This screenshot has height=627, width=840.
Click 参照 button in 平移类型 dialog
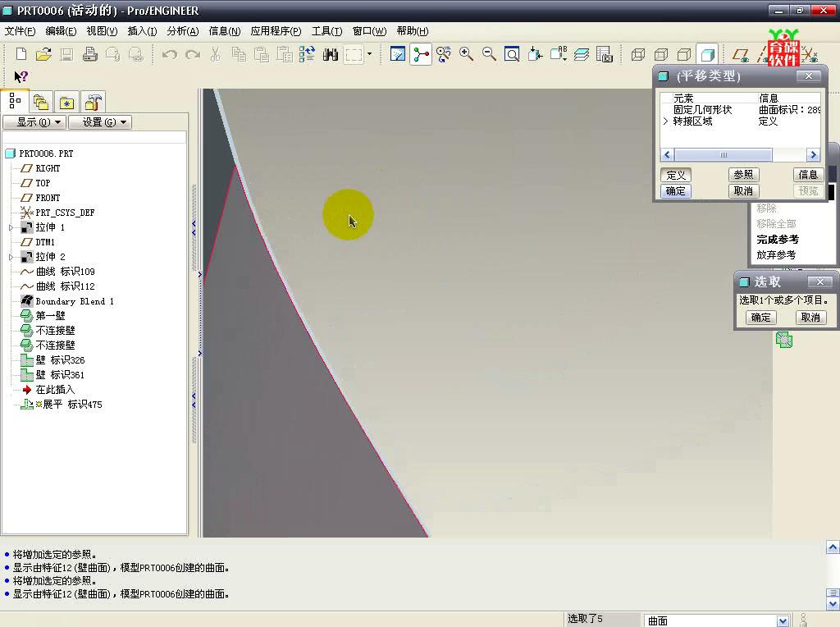pyautogui.click(x=743, y=175)
